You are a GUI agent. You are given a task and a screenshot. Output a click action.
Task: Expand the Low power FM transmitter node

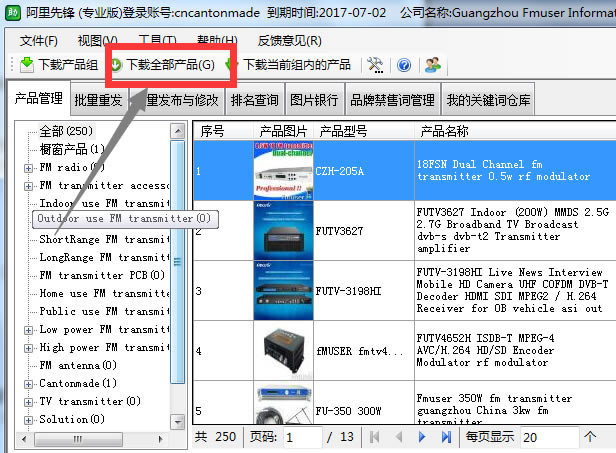coord(28,329)
